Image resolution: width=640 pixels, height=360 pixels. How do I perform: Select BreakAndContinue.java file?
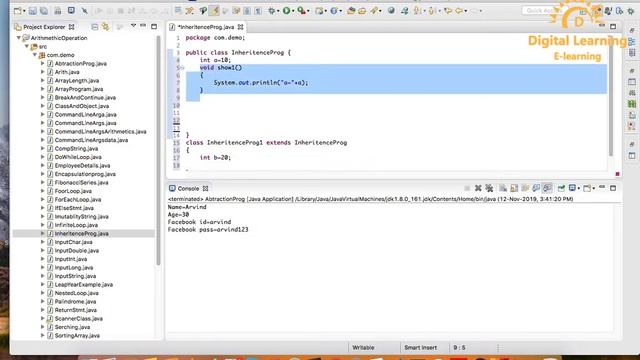pyautogui.click(x=85, y=98)
